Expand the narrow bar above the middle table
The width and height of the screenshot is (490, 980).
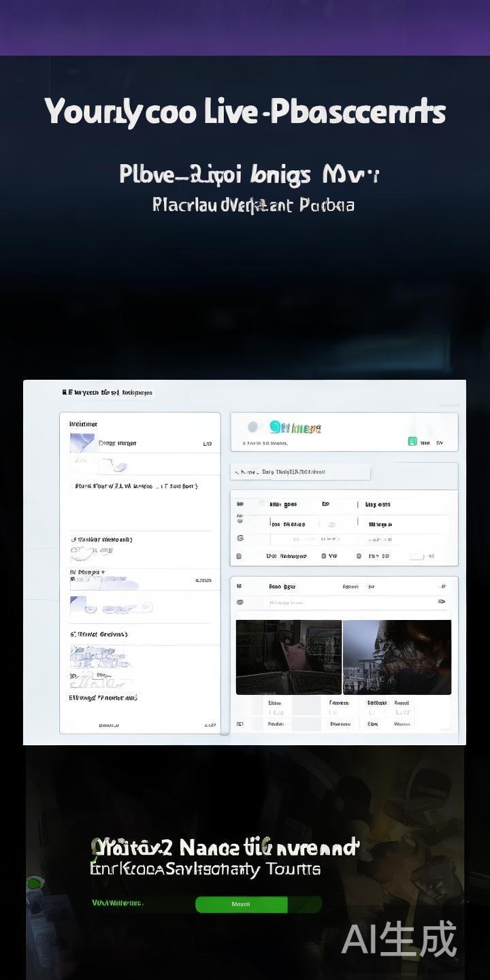click(301, 472)
